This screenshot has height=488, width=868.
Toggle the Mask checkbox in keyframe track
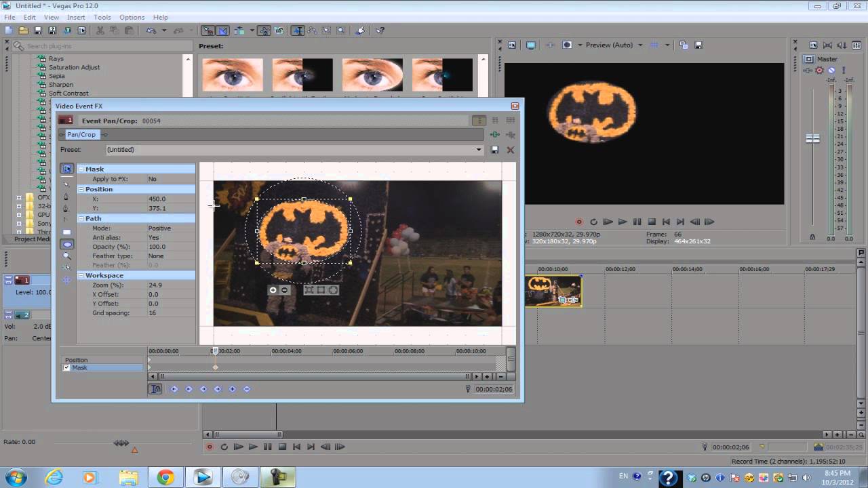coord(66,368)
